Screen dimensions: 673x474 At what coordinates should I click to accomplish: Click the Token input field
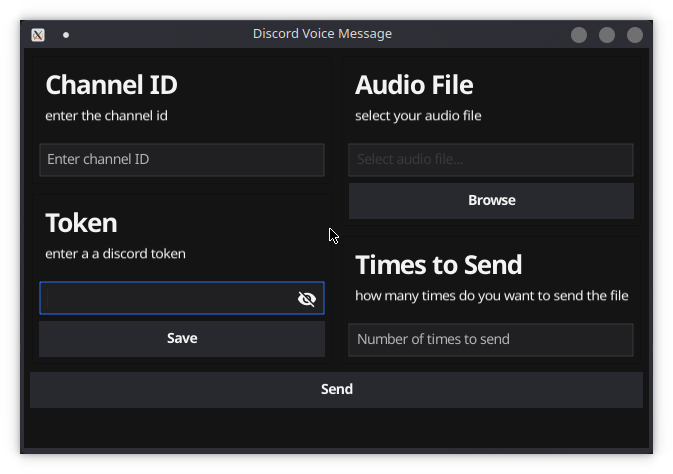[x=182, y=298]
